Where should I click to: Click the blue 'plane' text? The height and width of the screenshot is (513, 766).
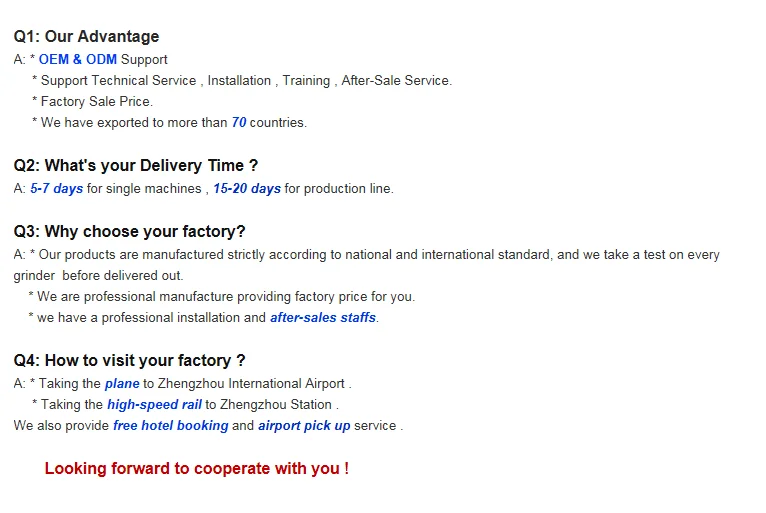(x=122, y=384)
